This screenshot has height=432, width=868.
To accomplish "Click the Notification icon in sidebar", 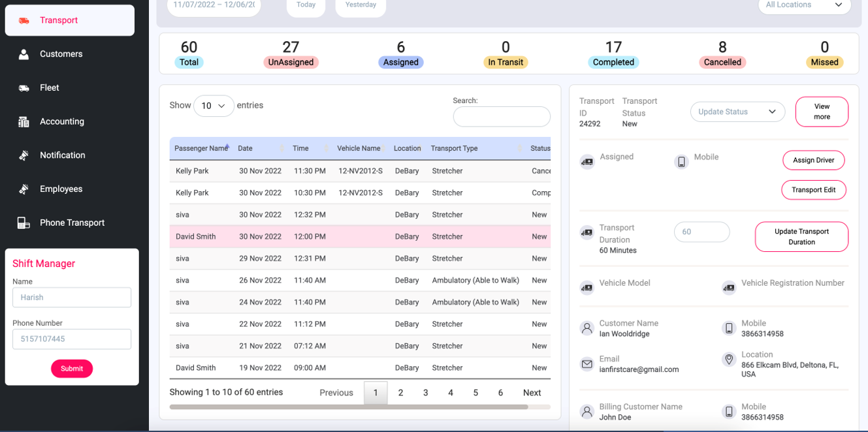I will pyautogui.click(x=24, y=155).
